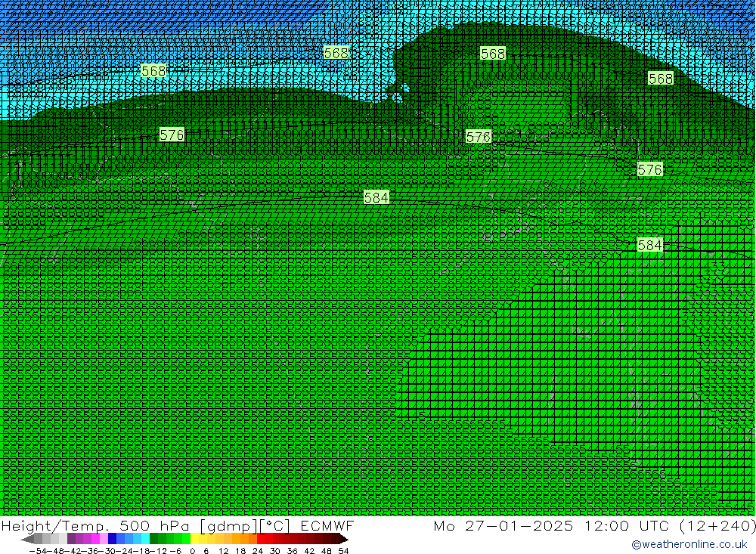Viewport: 756px width, 554px height.
Task: Click the rightmost '568' contour label
Action: tap(661, 79)
